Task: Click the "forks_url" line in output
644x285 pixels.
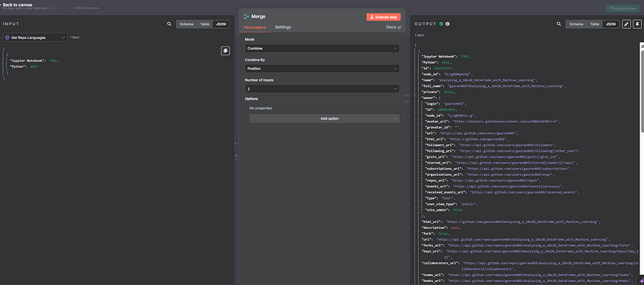Action: click(x=528, y=245)
